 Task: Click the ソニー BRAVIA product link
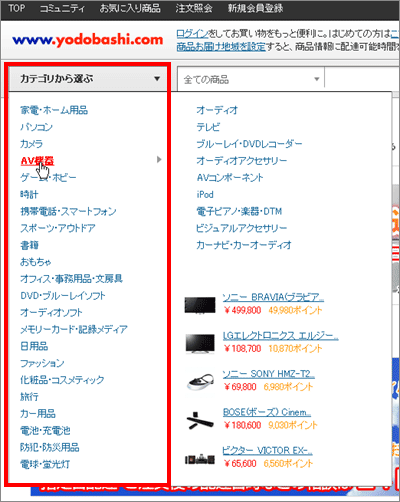[x=273, y=297]
